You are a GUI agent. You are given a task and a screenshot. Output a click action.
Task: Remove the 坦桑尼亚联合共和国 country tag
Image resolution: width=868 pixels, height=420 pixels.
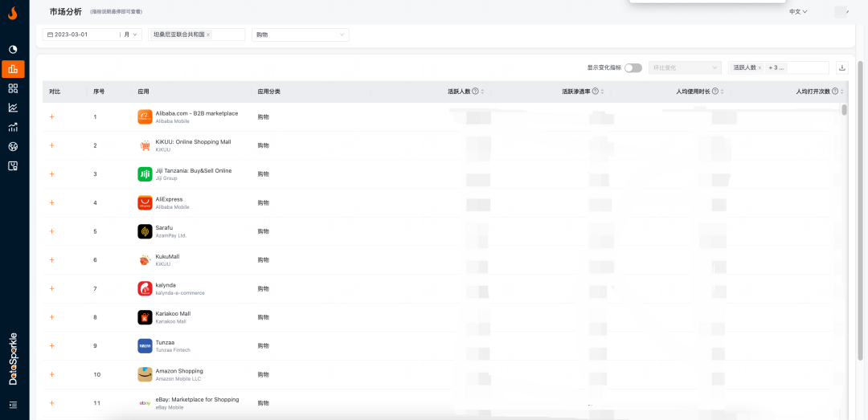[x=208, y=35]
